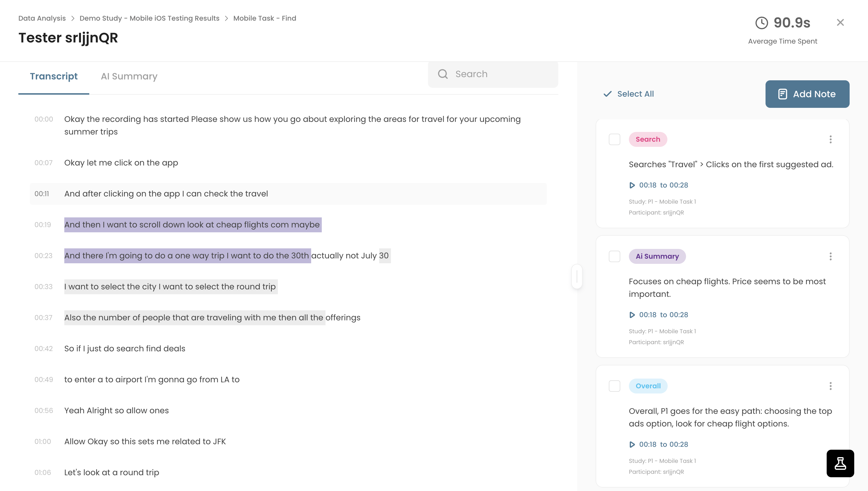Check the Search note checkbox
Image resolution: width=868 pixels, height=491 pixels.
tap(615, 139)
